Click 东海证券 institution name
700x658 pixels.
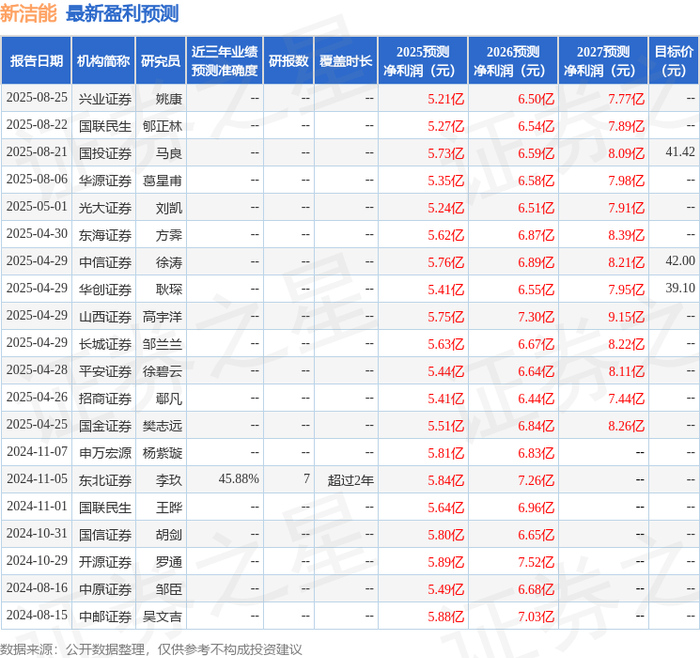point(105,235)
